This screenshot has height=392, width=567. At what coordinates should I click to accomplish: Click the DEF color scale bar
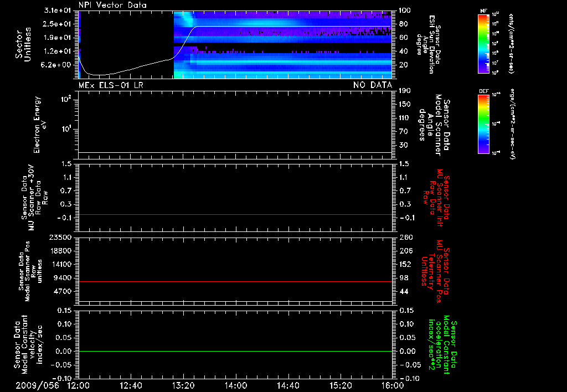click(483, 124)
